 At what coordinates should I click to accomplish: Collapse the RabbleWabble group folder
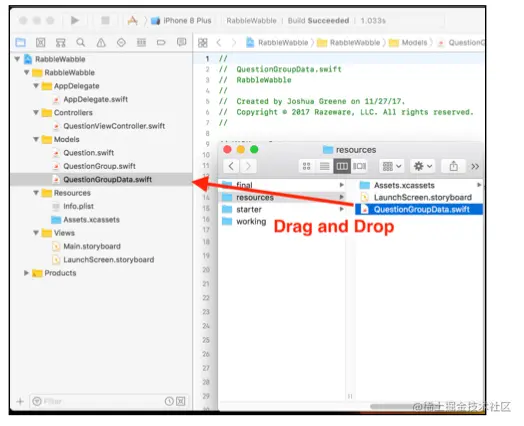point(27,73)
